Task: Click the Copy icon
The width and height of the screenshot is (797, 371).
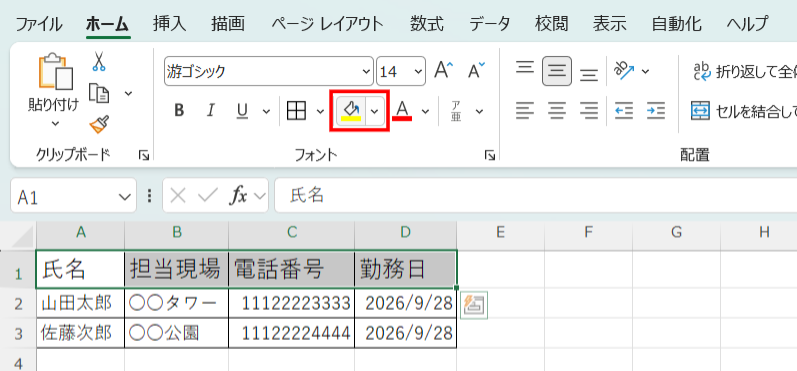Action: coord(99,93)
